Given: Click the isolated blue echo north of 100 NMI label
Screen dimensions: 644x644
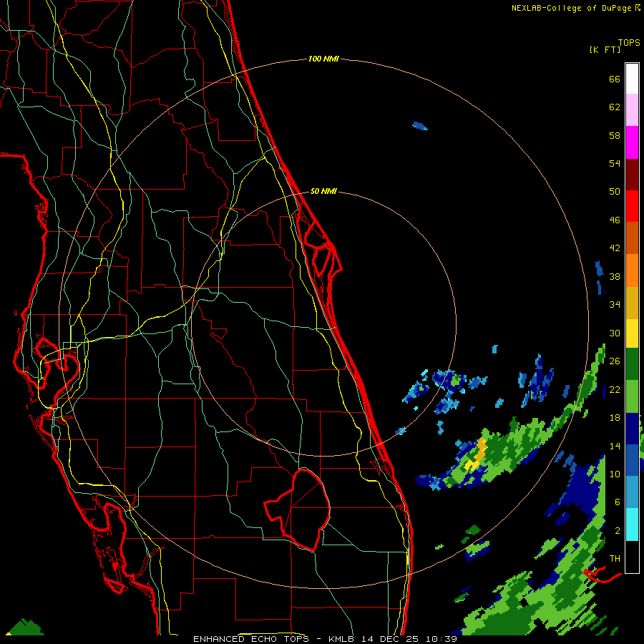Looking at the screenshot, I should tap(420, 126).
